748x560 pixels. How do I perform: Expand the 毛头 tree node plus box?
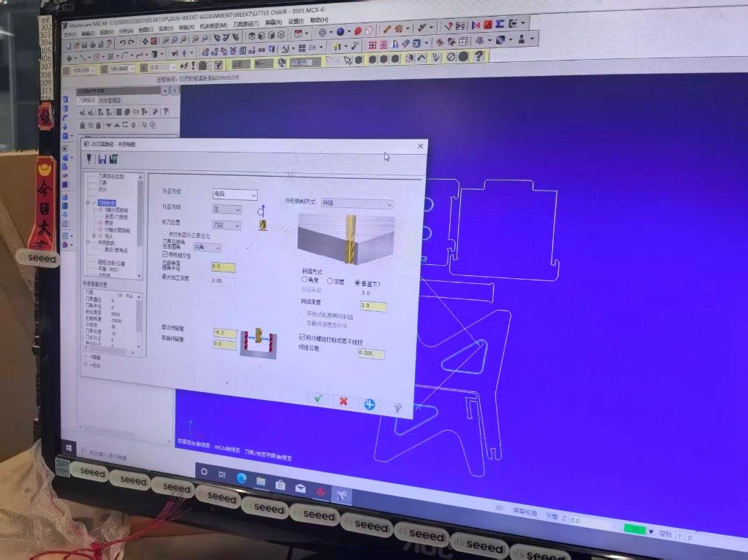click(94, 236)
